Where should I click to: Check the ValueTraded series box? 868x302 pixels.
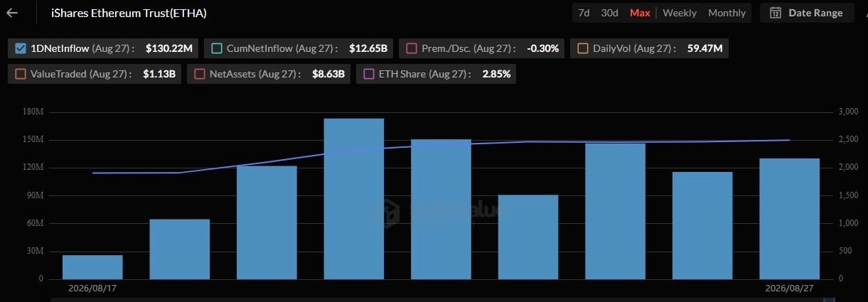(21, 74)
